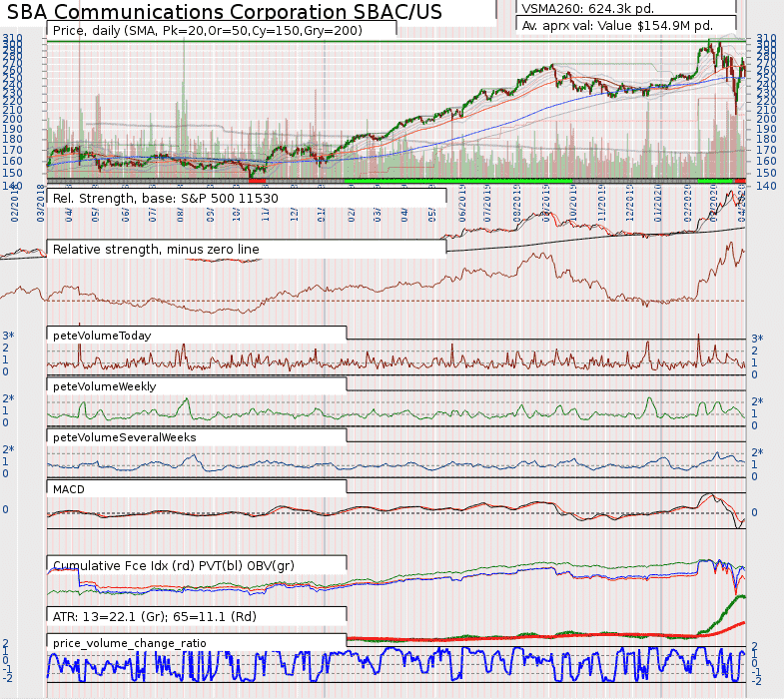Click the 3* label right of peteVolumeToday
The width and height of the screenshot is (784, 699).
coord(757,339)
